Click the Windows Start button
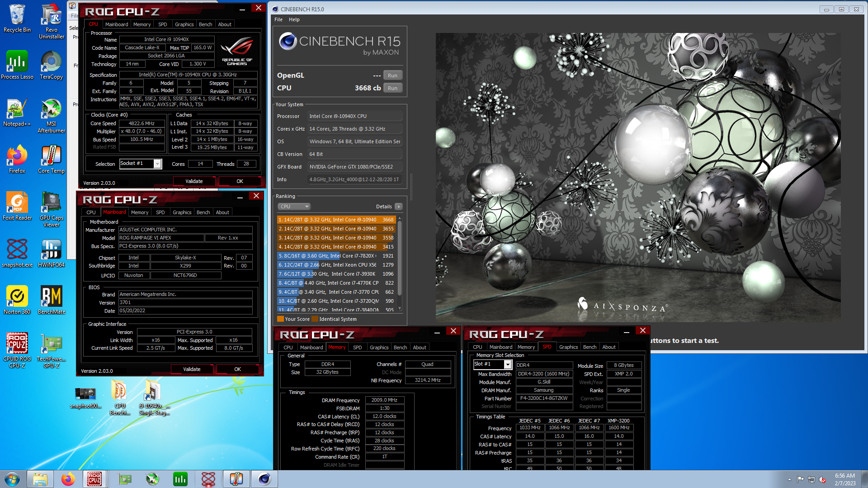This screenshot has height=488, width=868. click(x=12, y=479)
